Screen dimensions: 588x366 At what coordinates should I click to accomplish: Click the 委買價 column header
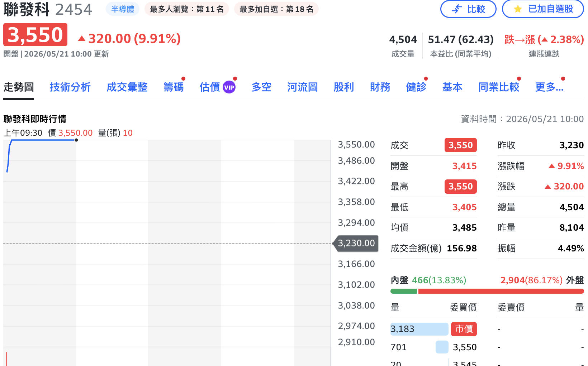pyautogui.click(x=463, y=307)
